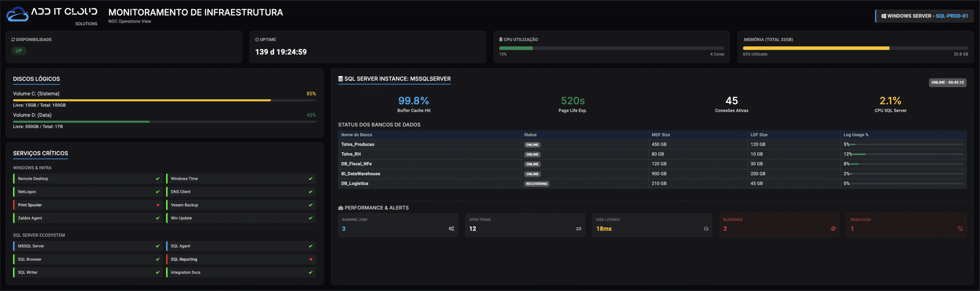Click the ban icon in Blockings card
The image size is (980, 291).
[x=833, y=229]
